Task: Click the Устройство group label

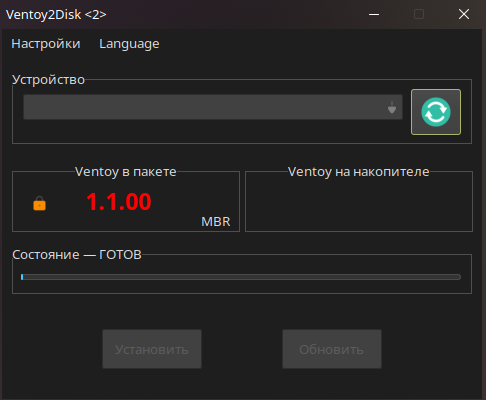Action: coord(48,80)
